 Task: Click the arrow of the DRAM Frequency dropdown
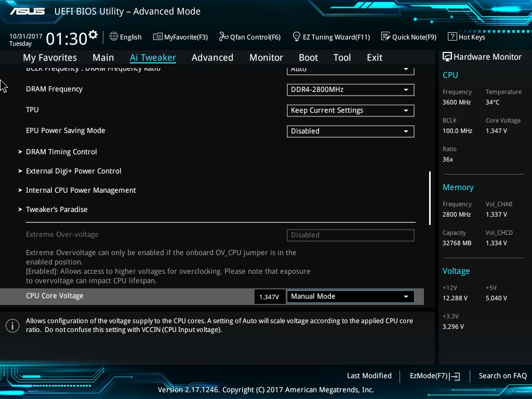tap(406, 90)
